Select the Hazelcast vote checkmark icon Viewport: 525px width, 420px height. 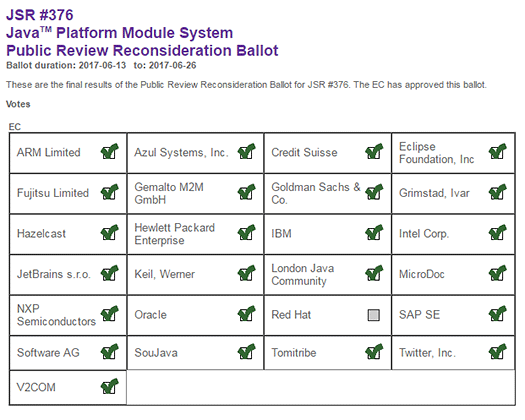click(109, 232)
